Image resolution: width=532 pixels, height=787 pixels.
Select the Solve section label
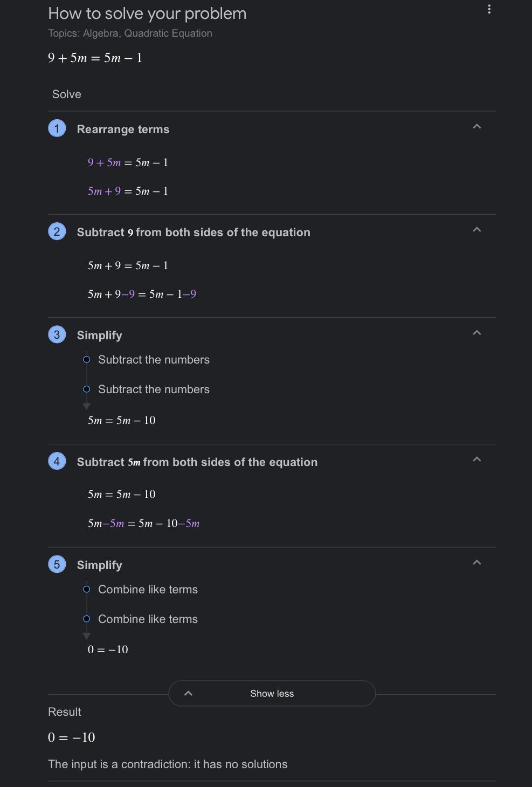click(67, 94)
